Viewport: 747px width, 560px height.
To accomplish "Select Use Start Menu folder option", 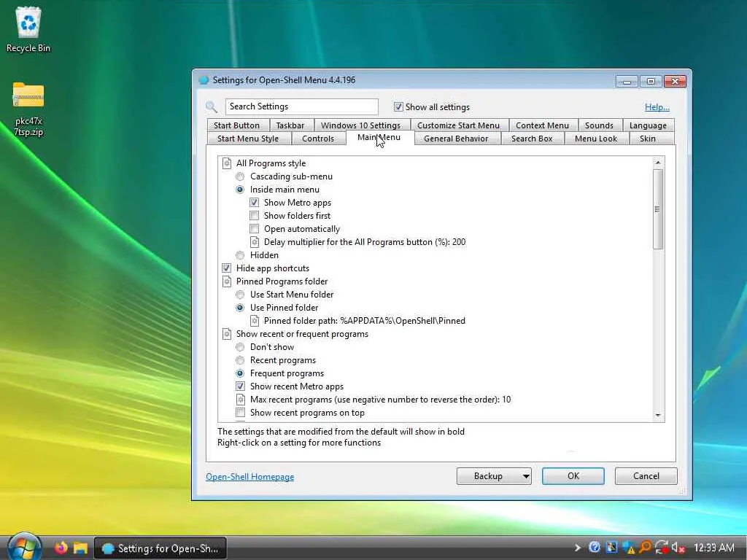I will tap(240, 295).
